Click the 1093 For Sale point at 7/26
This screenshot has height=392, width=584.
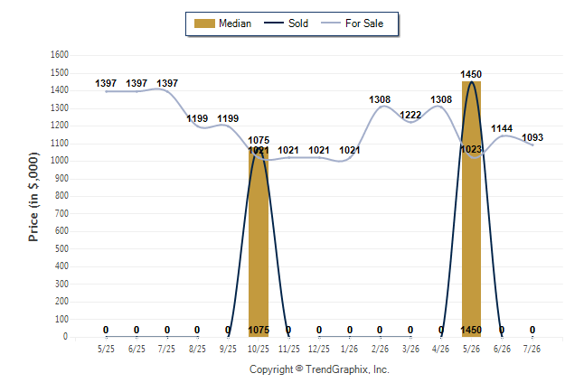coord(532,145)
